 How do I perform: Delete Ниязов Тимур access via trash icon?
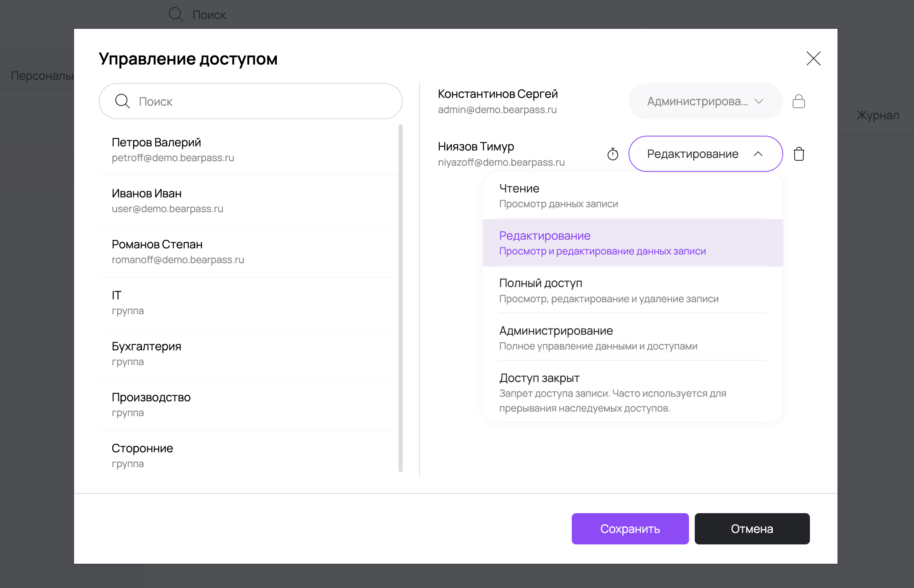point(799,154)
